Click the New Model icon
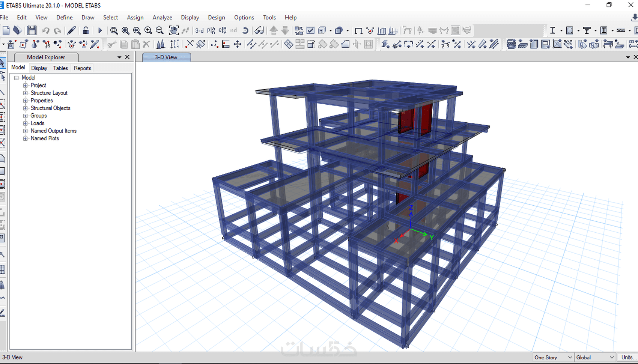The height and width of the screenshot is (364, 638). (6, 30)
